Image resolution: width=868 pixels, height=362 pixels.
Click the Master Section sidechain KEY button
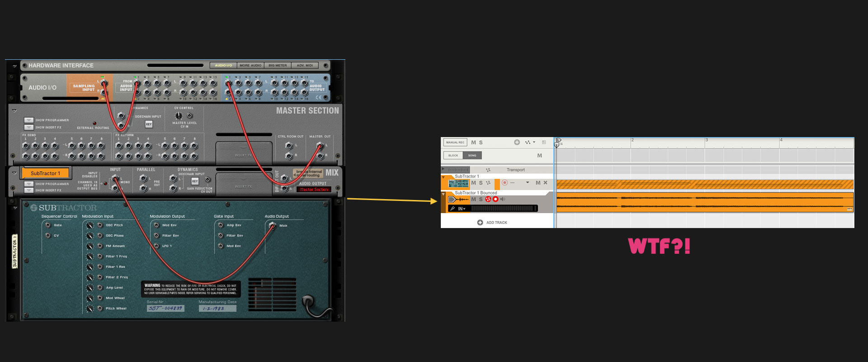click(149, 124)
